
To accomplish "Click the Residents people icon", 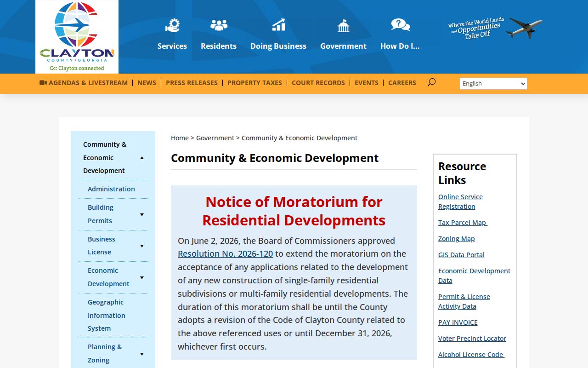I will [x=219, y=25].
